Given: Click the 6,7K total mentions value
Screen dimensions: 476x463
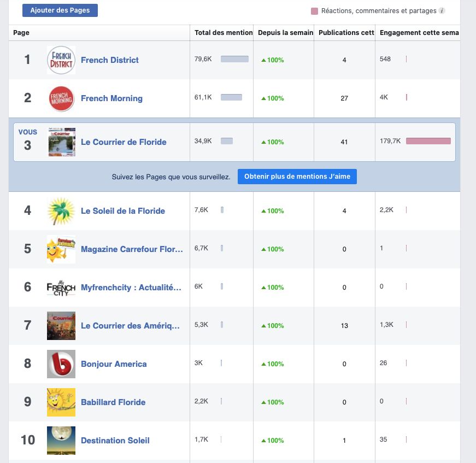Looking at the screenshot, I should [x=201, y=248].
